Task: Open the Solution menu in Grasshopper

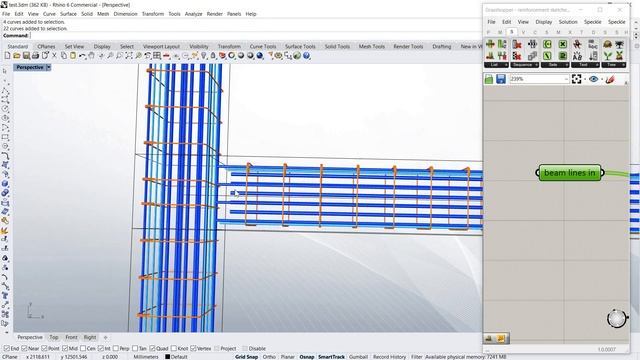Action: [568, 22]
